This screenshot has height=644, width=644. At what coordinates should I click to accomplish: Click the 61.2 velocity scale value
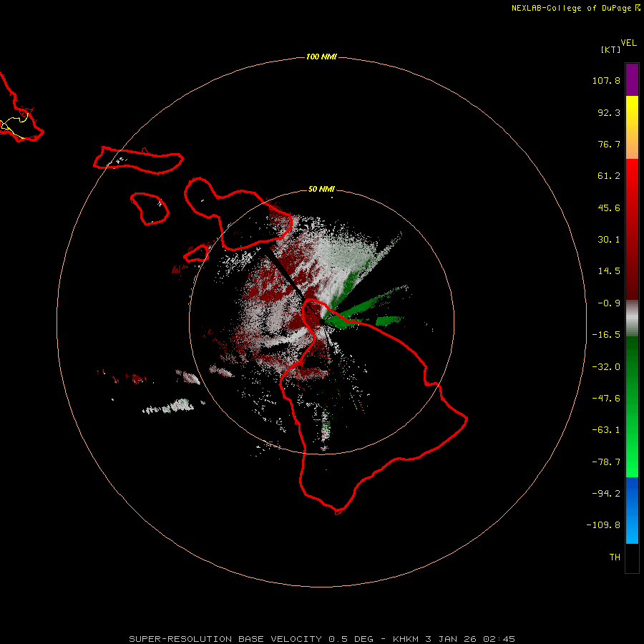tap(609, 176)
